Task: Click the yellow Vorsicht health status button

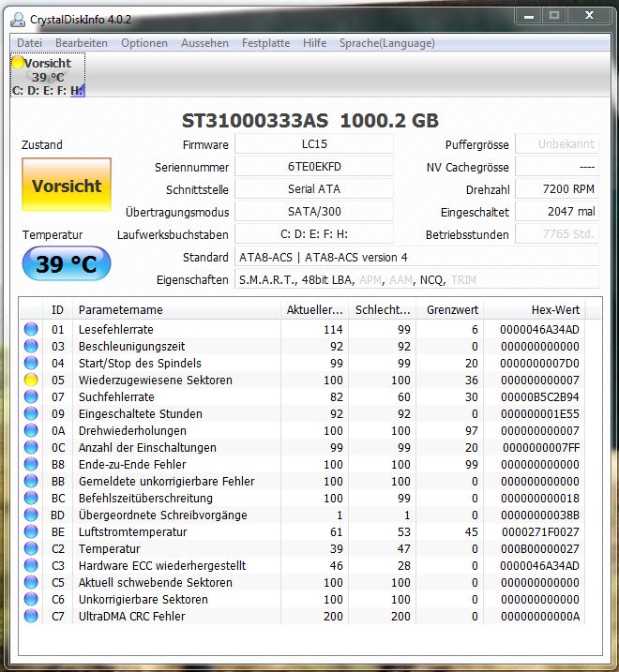Action: click(67, 185)
